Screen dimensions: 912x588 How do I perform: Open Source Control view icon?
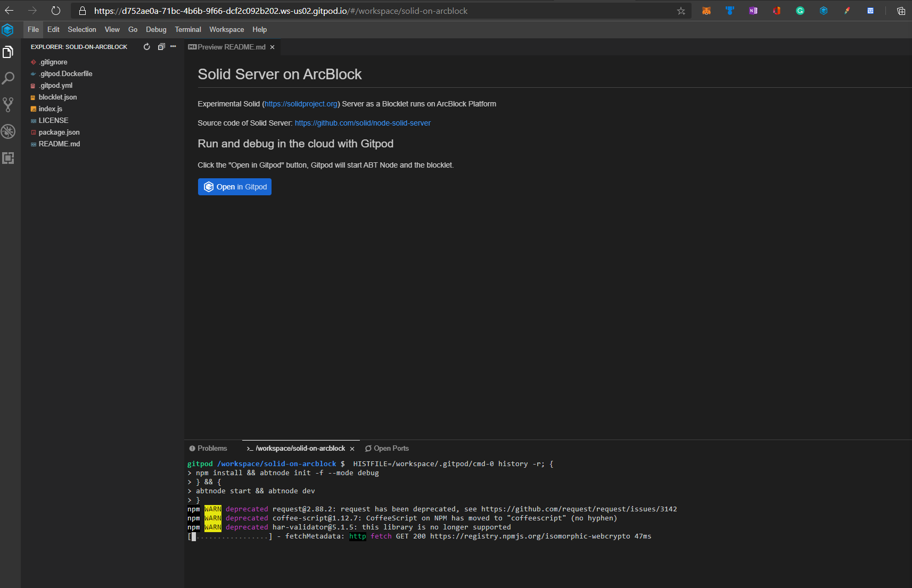(x=8, y=105)
